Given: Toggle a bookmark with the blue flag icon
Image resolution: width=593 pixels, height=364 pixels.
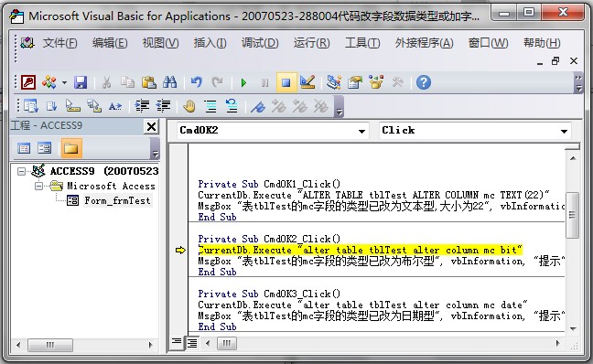Looking at the screenshot, I should tap(258, 107).
